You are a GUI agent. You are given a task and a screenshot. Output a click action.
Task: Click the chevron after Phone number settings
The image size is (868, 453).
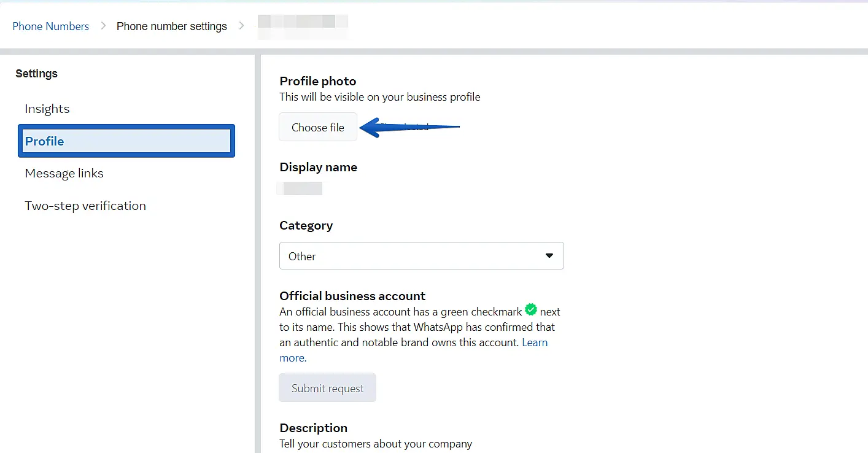click(x=241, y=26)
